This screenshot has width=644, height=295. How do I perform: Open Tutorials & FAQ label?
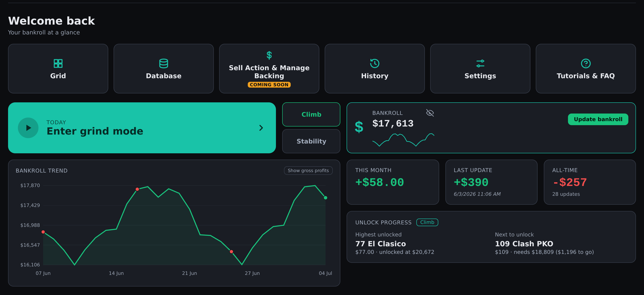pyautogui.click(x=585, y=76)
